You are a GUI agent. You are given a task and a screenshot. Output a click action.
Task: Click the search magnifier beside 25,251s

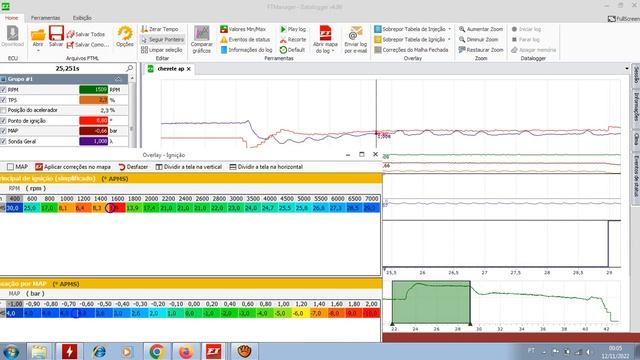click(x=129, y=68)
